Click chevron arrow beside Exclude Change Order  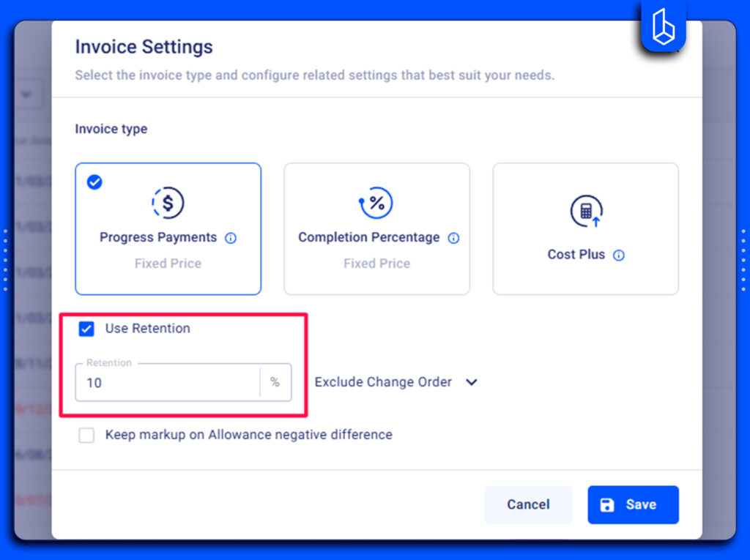pos(471,382)
